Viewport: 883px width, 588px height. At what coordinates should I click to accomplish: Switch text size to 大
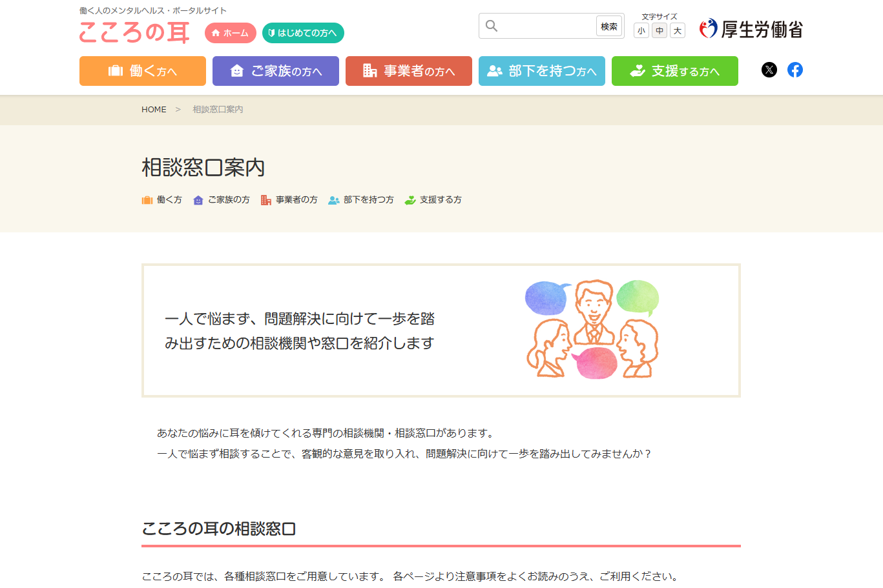click(x=678, y=30)
